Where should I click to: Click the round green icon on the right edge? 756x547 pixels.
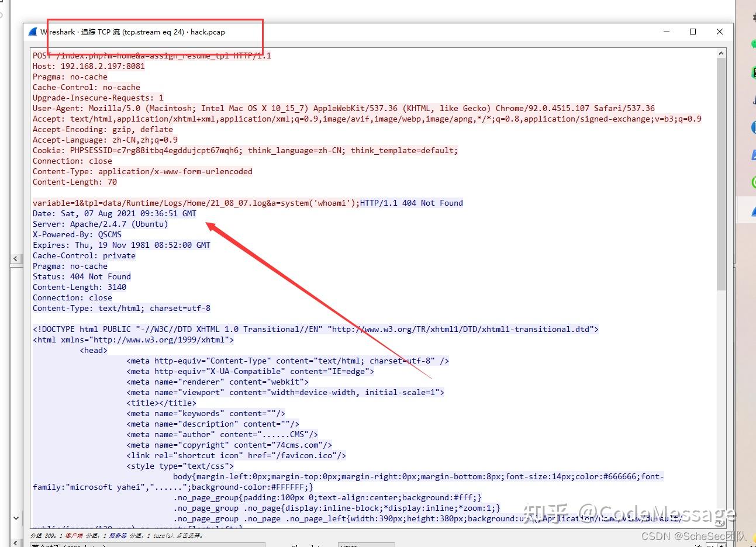click(754, 182)
